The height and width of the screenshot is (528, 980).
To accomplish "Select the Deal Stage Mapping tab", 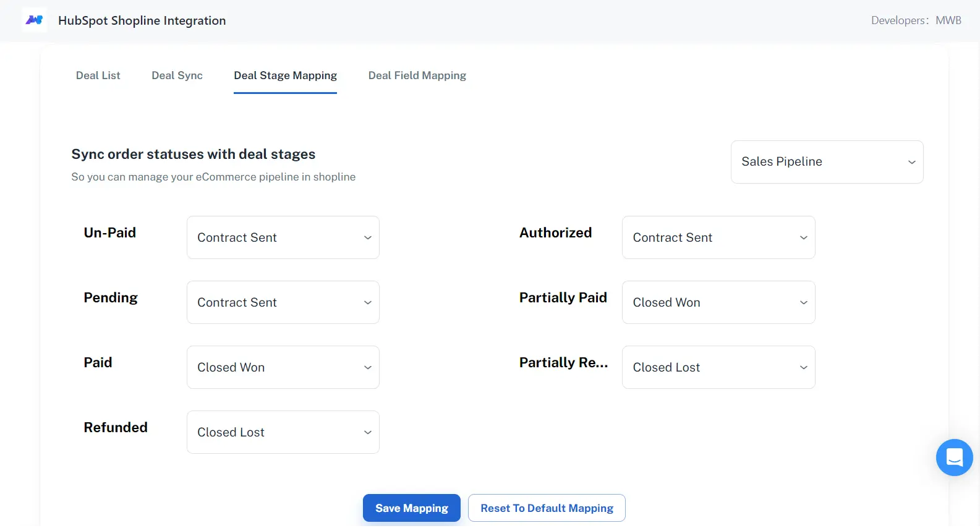I will pyautogui.click(x=285, y=75).
